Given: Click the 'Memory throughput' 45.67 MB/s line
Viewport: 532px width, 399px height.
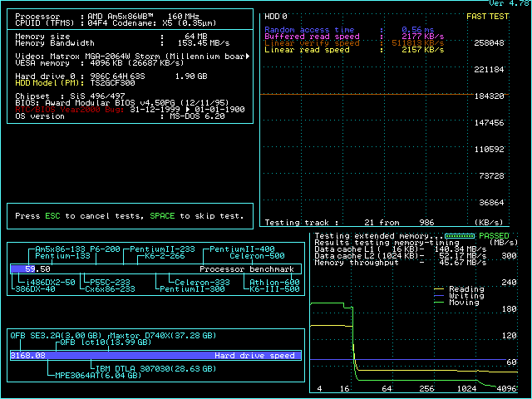Looking at the screenshot, I should click(401, 263).
